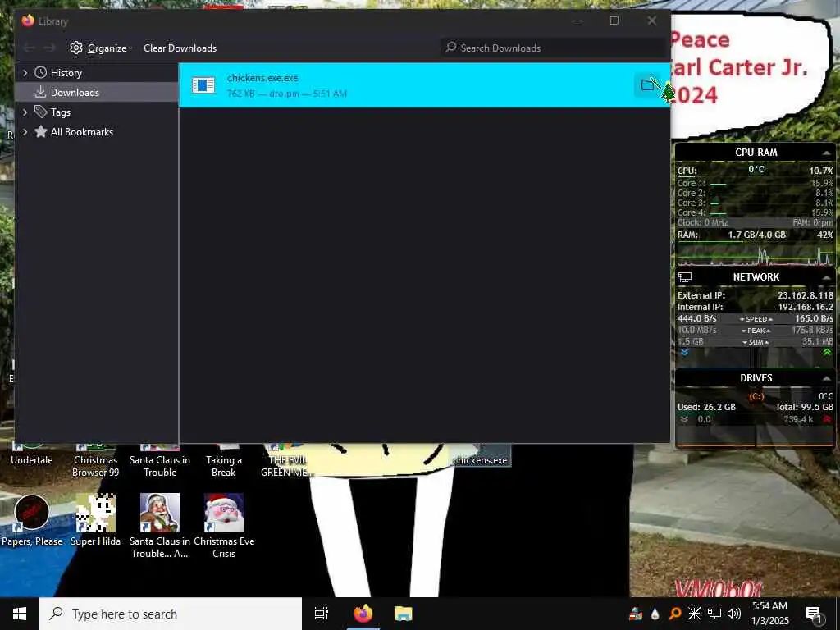Viewport: 840px width, 630px height.
Task: Click the External IP value 23.162.8.118
Action: (806, 295)
